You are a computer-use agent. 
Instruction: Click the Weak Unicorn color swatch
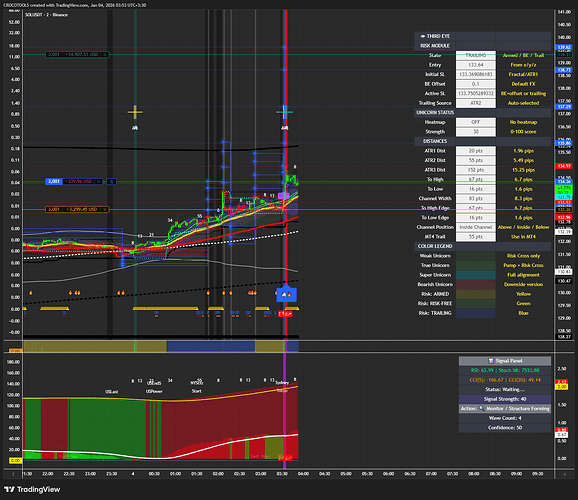pos(476,256)
